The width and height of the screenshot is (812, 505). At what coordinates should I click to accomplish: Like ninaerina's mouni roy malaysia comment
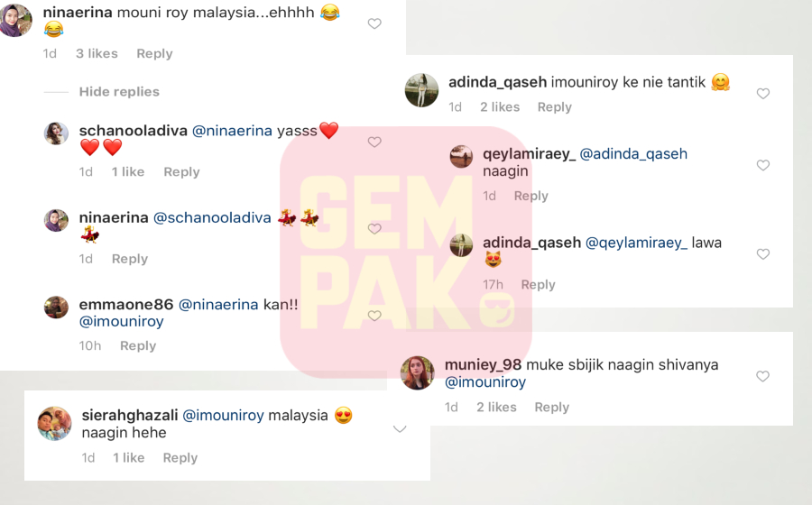(374, 23)
